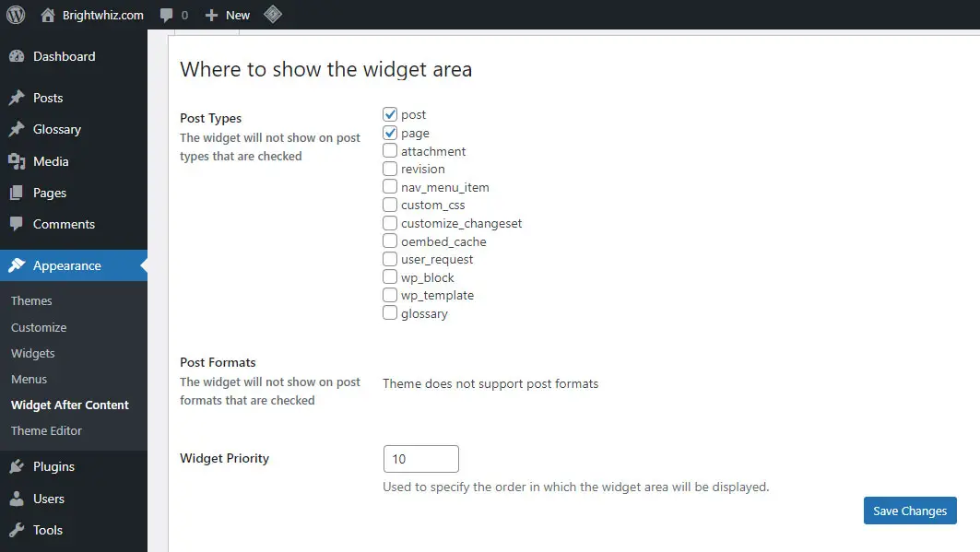Uncheck the post checkbox
The image size is (980, 552).
[390, 114]
